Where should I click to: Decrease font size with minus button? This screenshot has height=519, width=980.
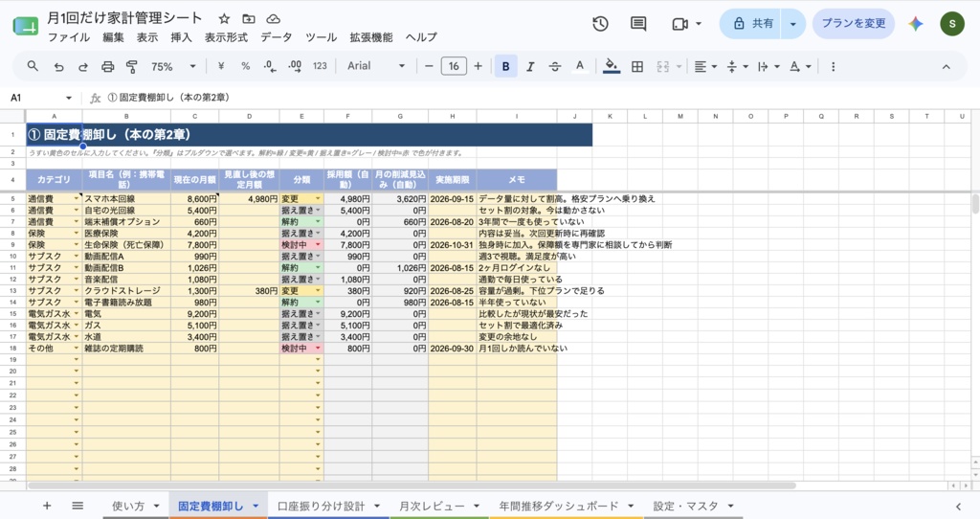tap(429, 66)
